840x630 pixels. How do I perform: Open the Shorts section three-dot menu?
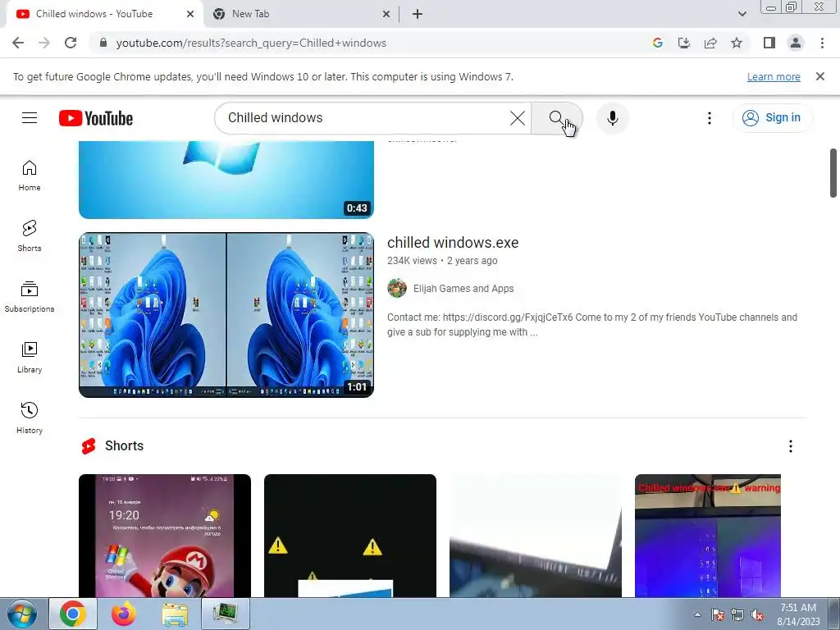[791, 446]
